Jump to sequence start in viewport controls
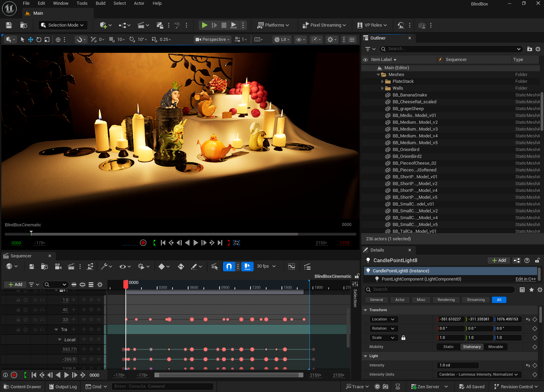The width and height of the screenshot is (544, 392). pos(163,243)
